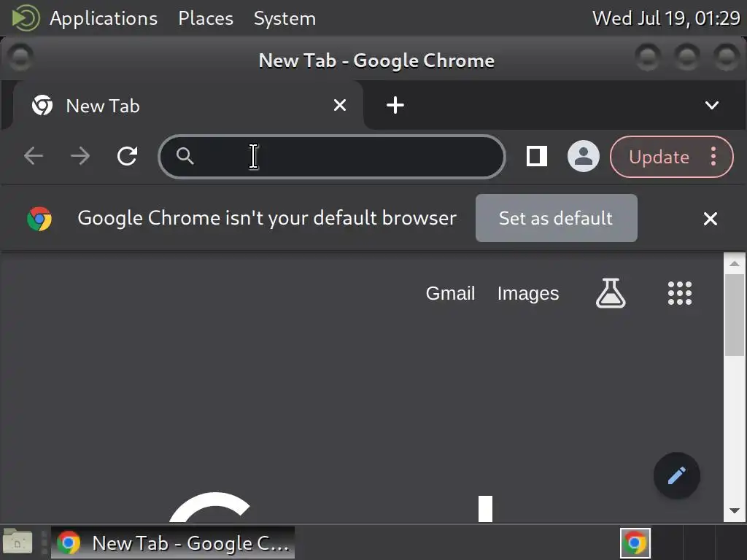Close the New Tab tab

pyautogui.click(x=340, y=105)
